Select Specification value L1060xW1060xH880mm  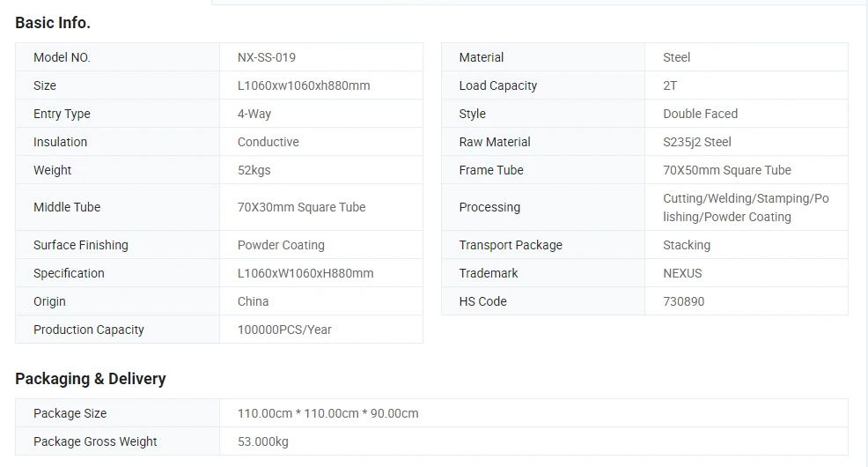pyautogui.click(x=305, y=274)
